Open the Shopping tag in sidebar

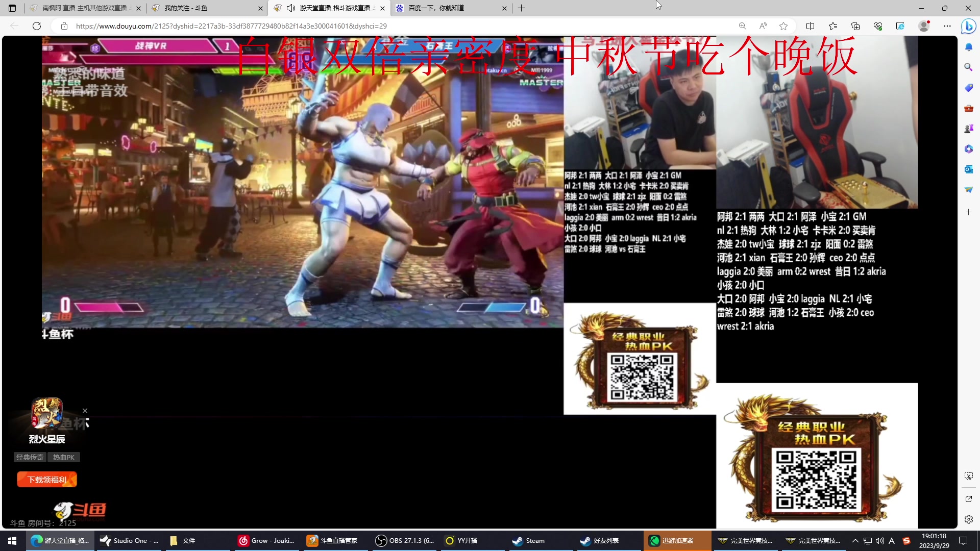[968, 88]
